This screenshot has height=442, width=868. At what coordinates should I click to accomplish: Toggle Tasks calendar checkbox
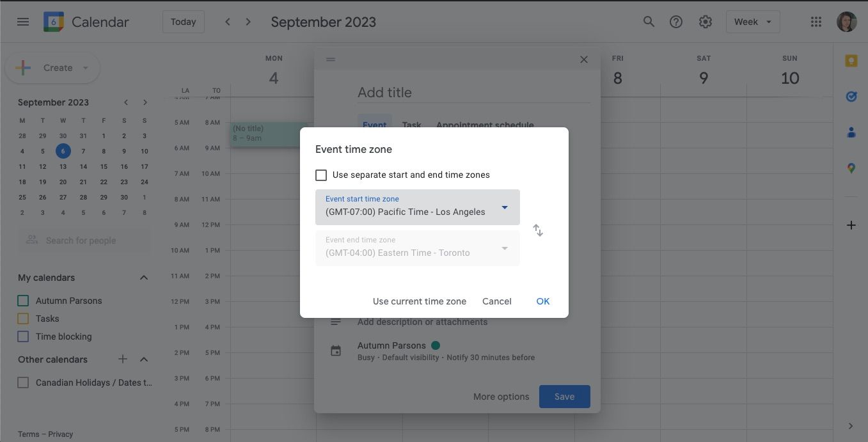[23, 319]
